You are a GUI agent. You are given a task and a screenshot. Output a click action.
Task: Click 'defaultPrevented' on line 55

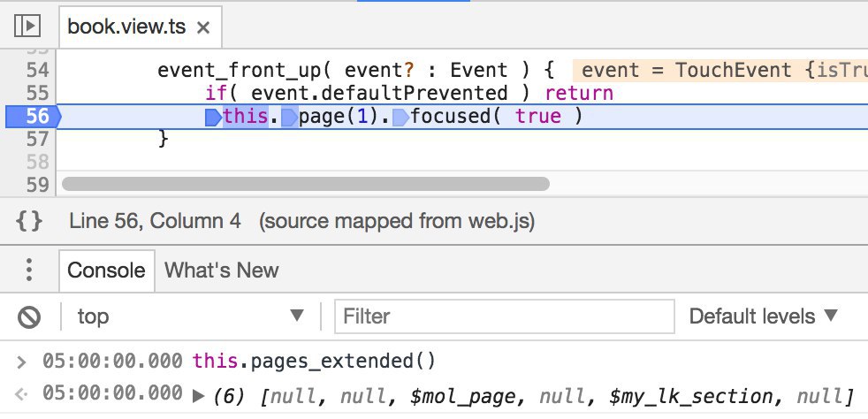pos(414,93)
